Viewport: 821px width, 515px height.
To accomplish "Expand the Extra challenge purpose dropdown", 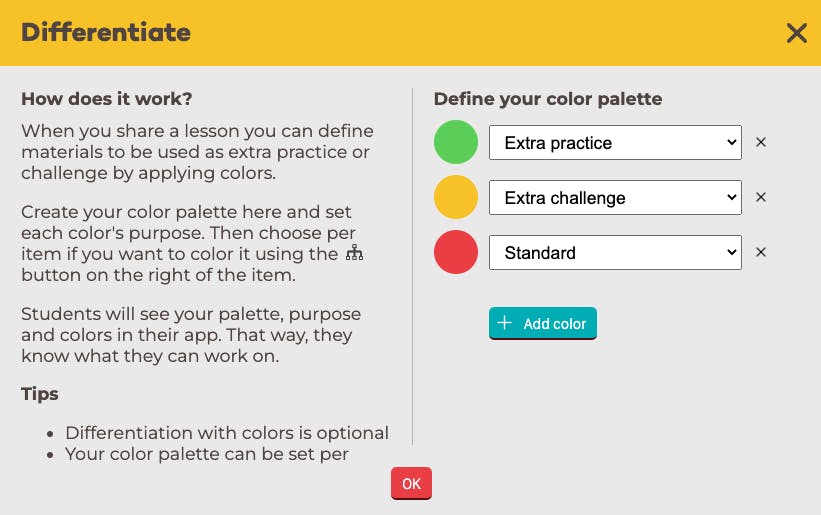I will 614,198.
